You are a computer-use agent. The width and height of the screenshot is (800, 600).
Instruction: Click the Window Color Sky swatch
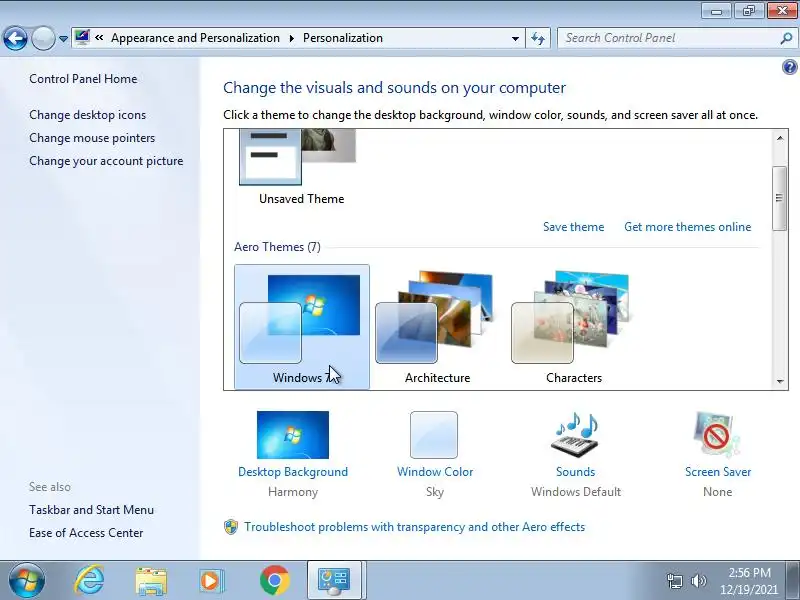[x=434, y=435]
